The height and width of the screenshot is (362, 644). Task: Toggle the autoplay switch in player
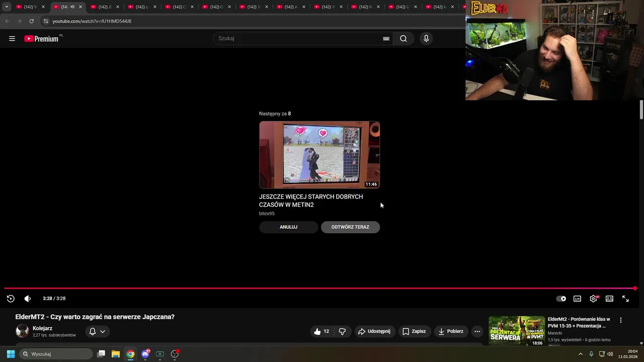coord(561,299)
